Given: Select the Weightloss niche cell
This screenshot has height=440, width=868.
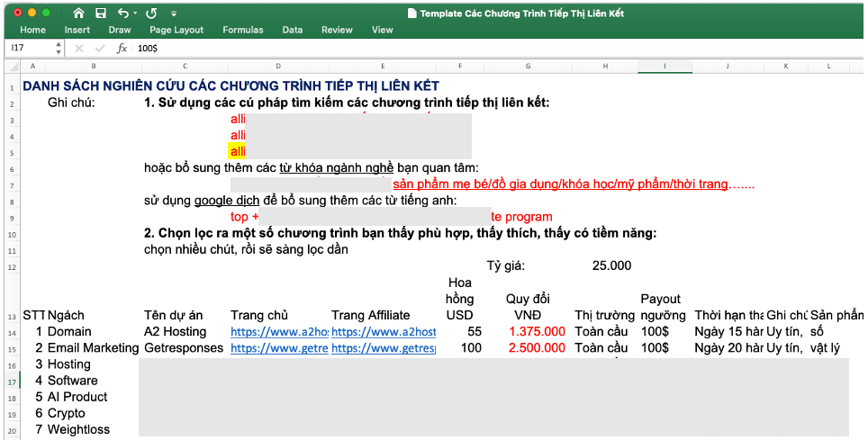Looking at the screenshot, I should (x=78, y=430).
